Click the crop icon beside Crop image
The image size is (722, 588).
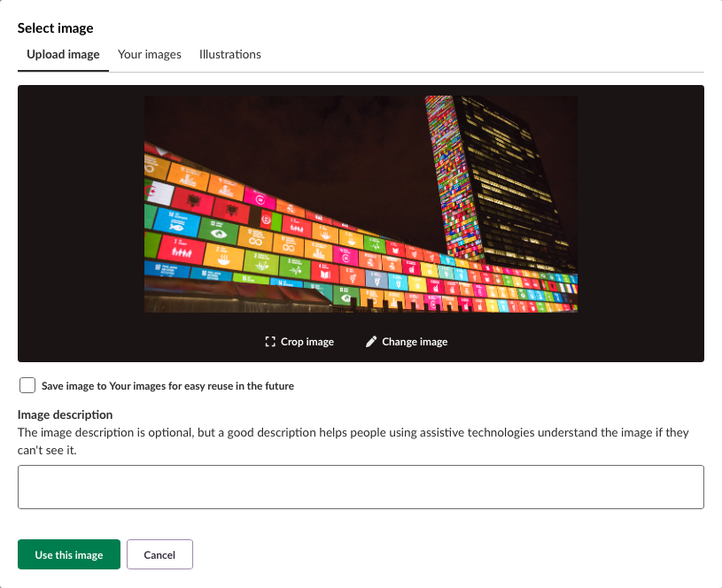[270, 342]
